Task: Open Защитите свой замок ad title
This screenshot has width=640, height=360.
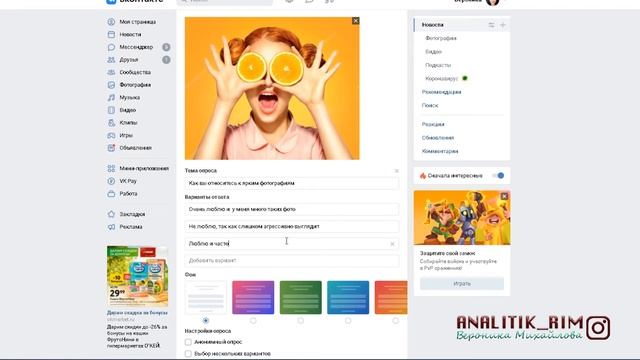Action: coord(447,253)
